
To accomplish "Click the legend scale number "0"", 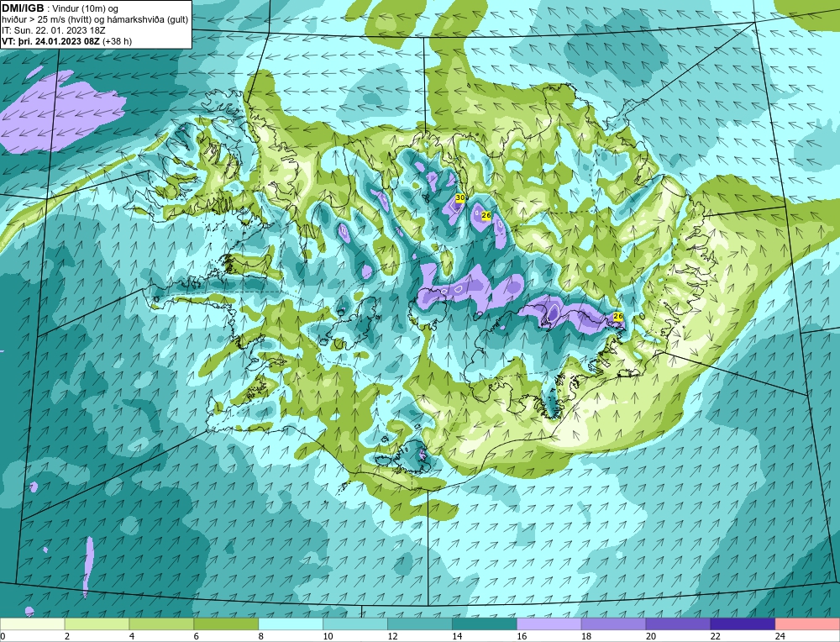I will pyautogui.click(x=3, y=636).
